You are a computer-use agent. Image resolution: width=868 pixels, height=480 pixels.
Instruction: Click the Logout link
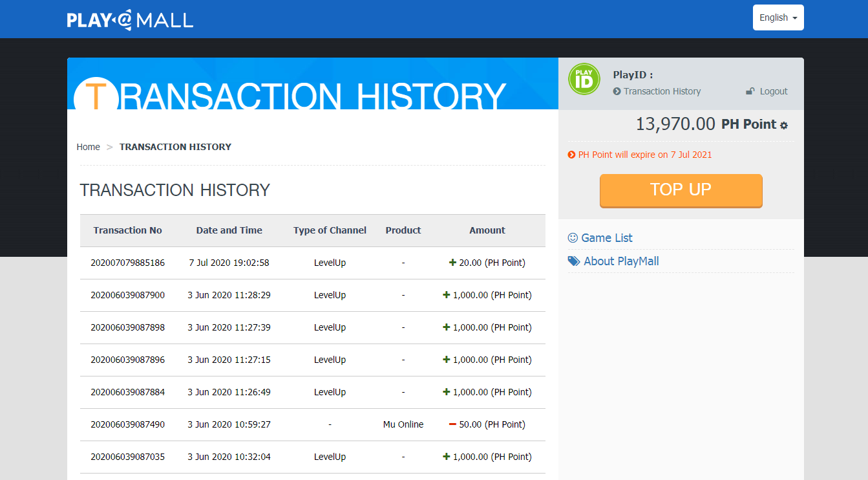pos(774,91)
